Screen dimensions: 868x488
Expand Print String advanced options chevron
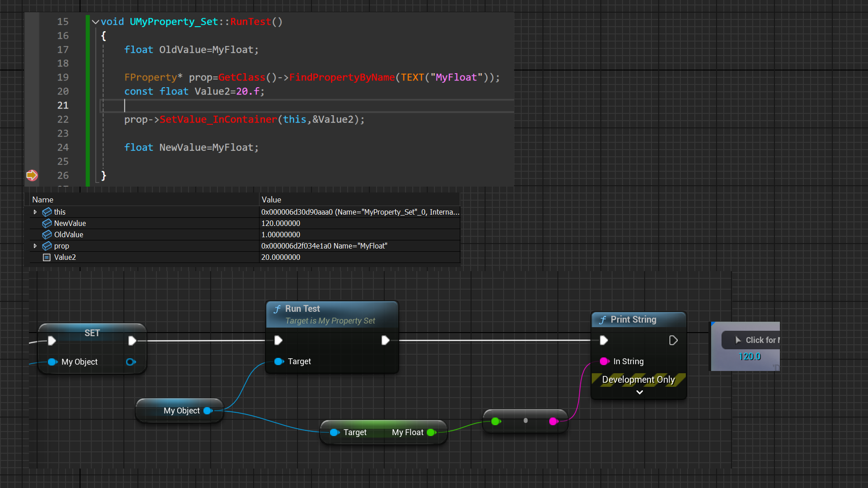coord(639,392)
